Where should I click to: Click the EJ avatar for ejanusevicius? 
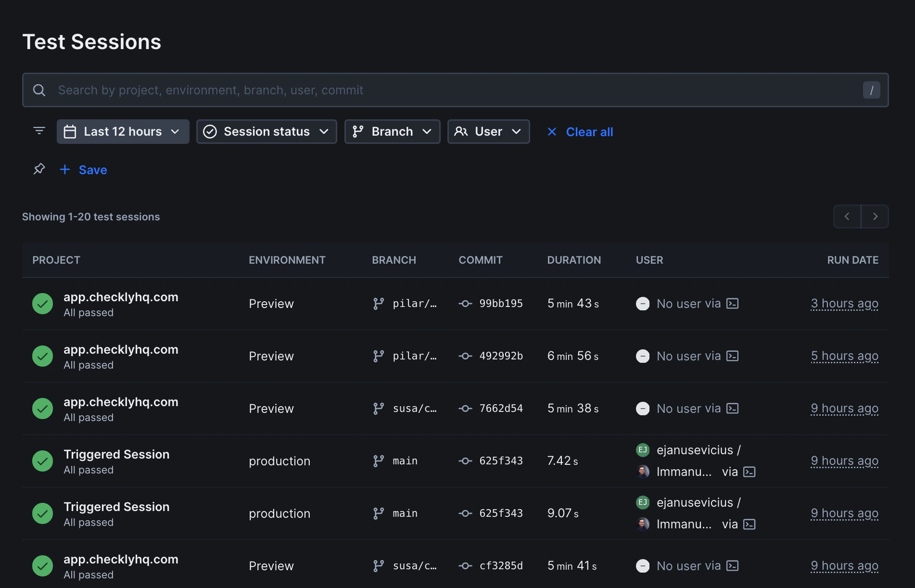point(643,449)
